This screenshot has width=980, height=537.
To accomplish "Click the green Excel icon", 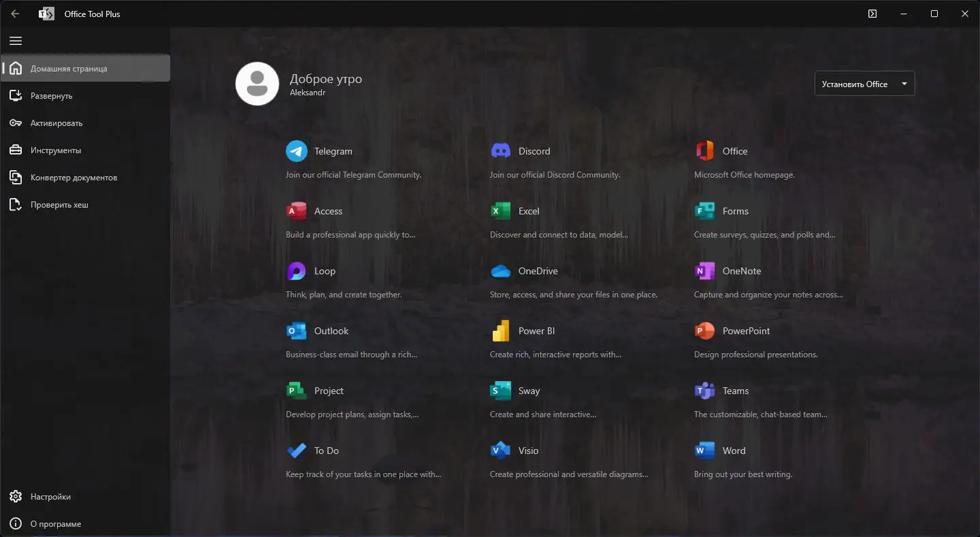I will [501, 211].
